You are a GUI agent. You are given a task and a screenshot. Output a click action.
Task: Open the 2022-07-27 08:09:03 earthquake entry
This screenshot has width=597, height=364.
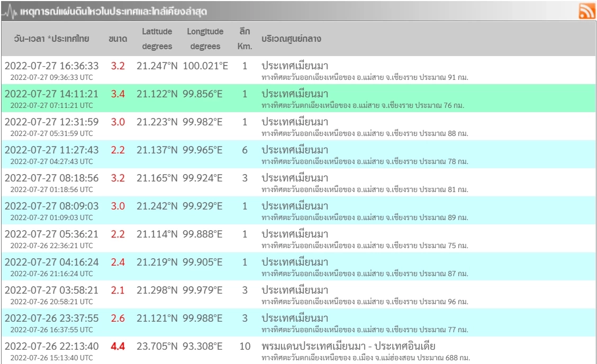pos(51,206)
